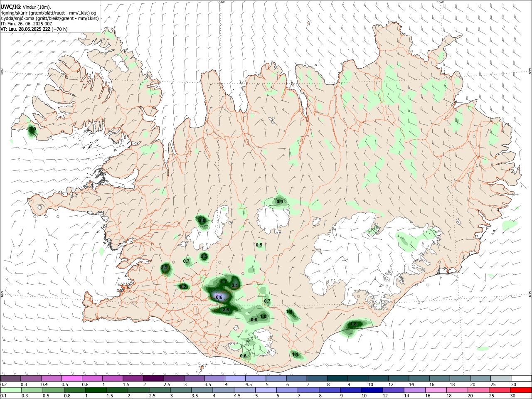The image size is (532, 399).
Task: Click the 0.7 label beside the 2.5 peak
Action: point(186,261)
